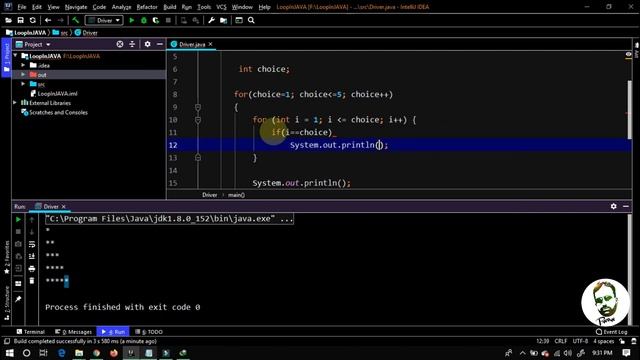Open the TODO tool window
Viewport: 640px width, 360px height.
[149, 332]
